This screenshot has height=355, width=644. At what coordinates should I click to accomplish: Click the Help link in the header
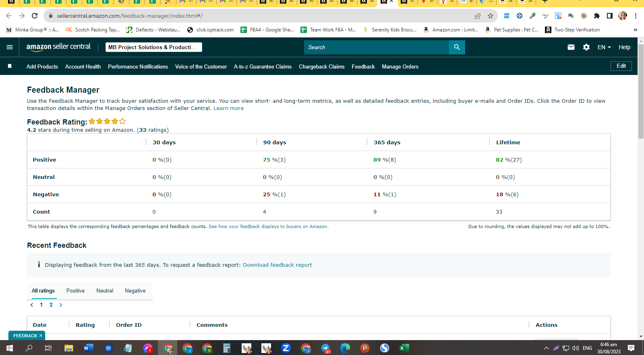tap(624, 47)
